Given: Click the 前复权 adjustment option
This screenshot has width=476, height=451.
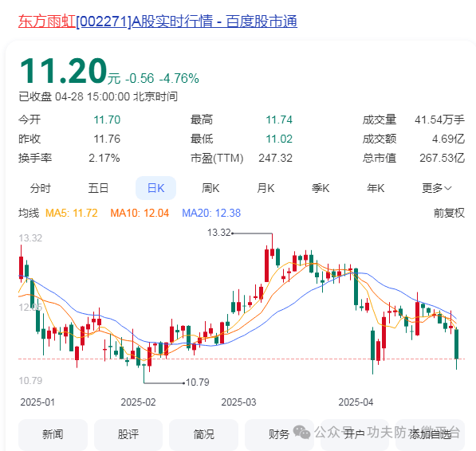Looking at the screenshot, I should [x=449, y=213].
